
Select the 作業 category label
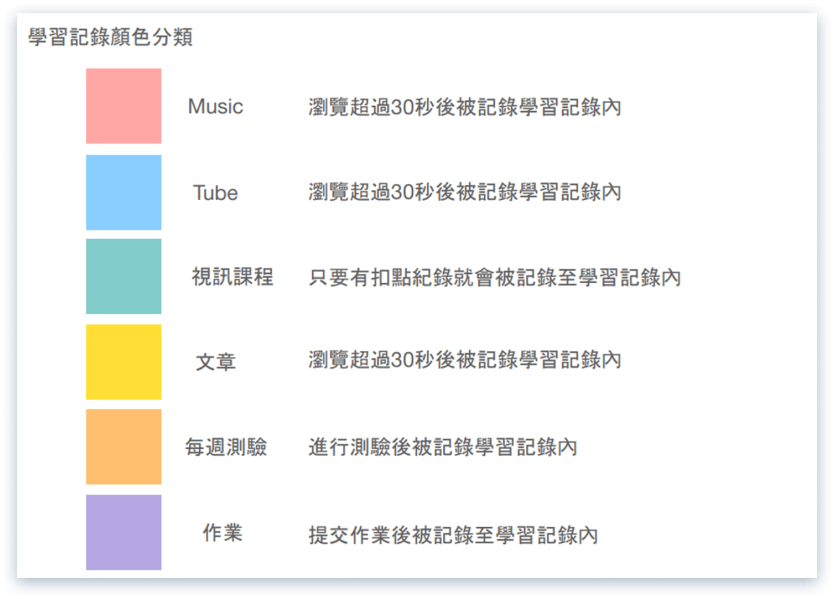click(x=222, y=532)
